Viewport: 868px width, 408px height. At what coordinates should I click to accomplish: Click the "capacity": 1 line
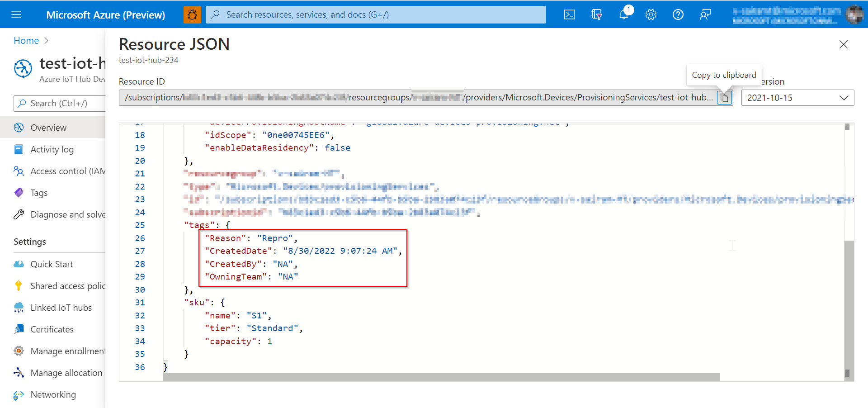[x=238, y=342]
